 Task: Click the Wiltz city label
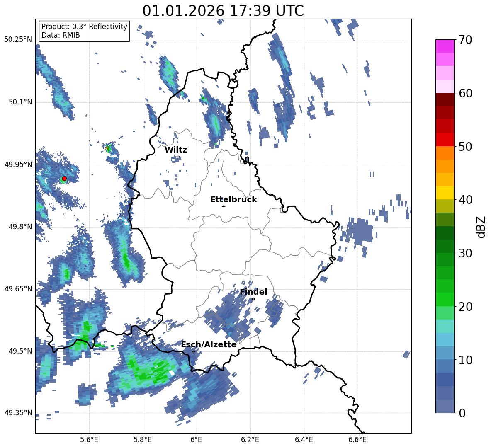pos(176,150)
